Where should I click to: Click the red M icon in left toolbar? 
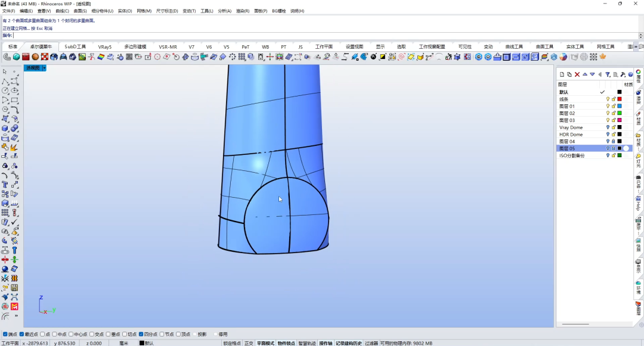pos(14,306)
